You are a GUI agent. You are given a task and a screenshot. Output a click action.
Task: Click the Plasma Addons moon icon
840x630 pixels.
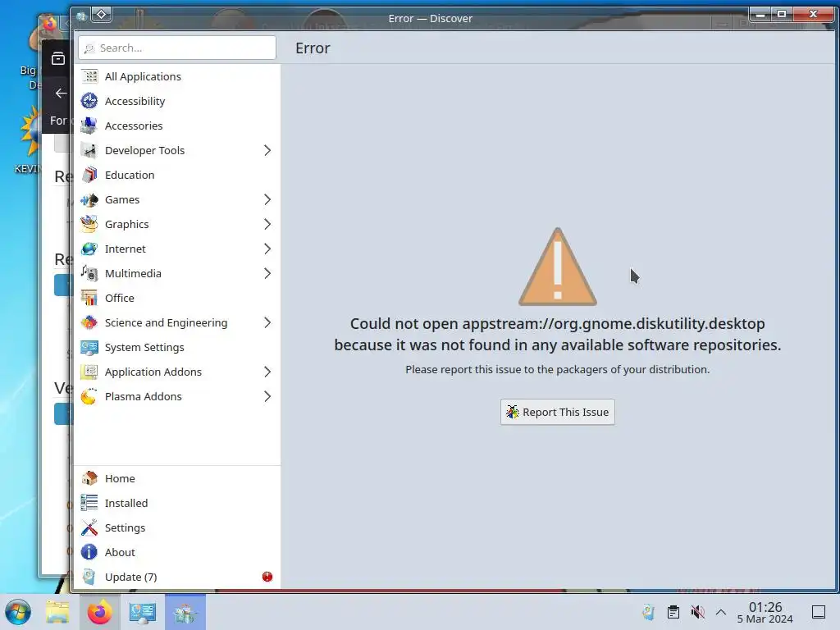click(89, 397)
